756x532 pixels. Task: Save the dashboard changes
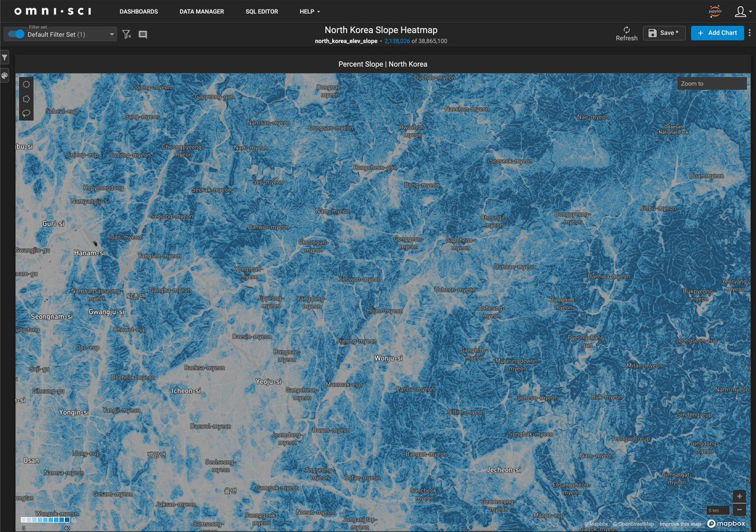[664, 33]
